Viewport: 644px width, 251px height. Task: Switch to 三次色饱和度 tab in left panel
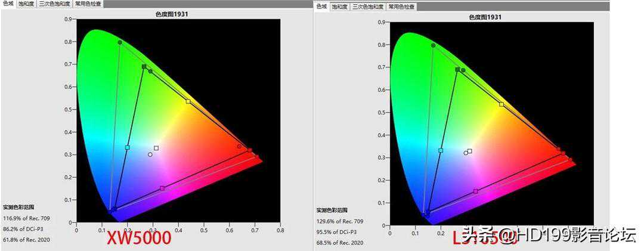pos(54,4)
